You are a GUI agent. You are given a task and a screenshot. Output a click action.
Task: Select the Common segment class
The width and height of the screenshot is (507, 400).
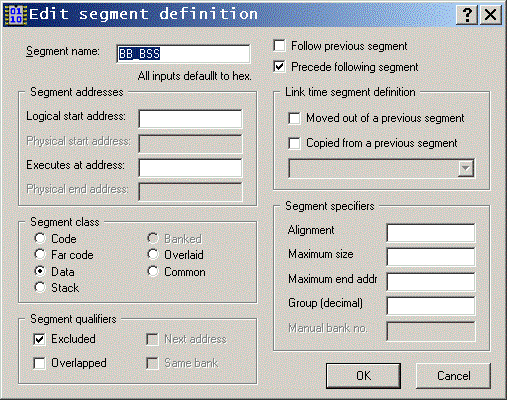point(153,271)
